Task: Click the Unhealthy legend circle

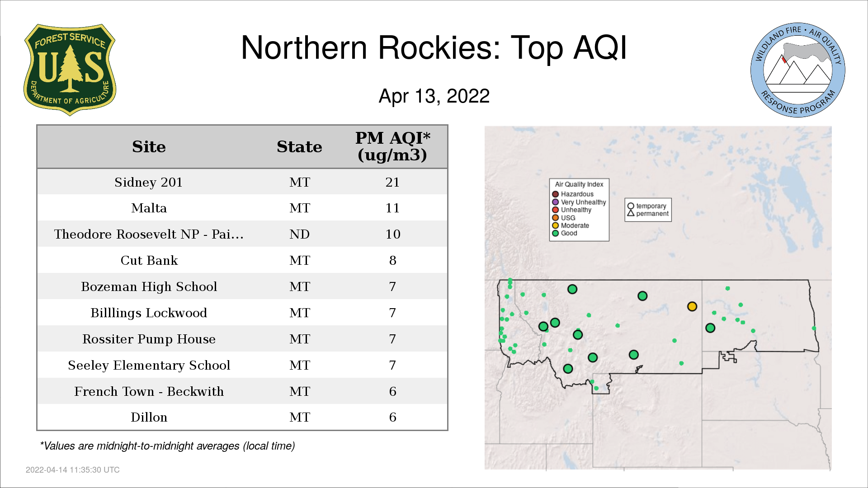Action: (x=556, y=210)
